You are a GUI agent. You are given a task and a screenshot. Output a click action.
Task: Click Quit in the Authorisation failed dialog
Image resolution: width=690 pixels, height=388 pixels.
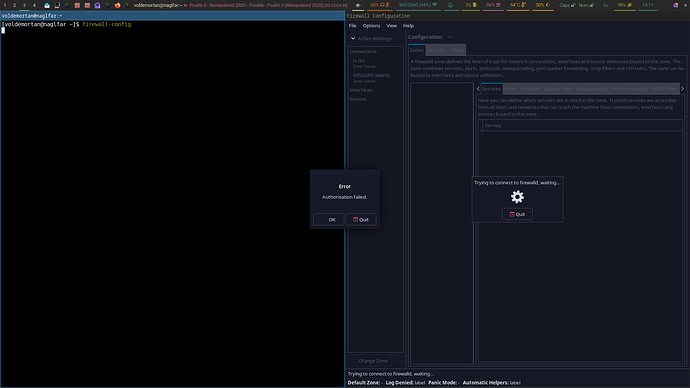(x=361, y=220)
